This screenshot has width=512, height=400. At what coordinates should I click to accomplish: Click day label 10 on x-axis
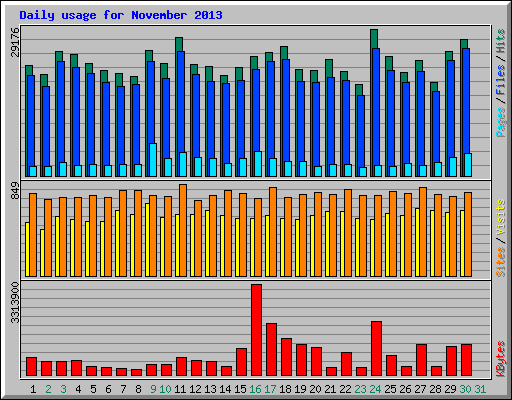pos(165,389)
